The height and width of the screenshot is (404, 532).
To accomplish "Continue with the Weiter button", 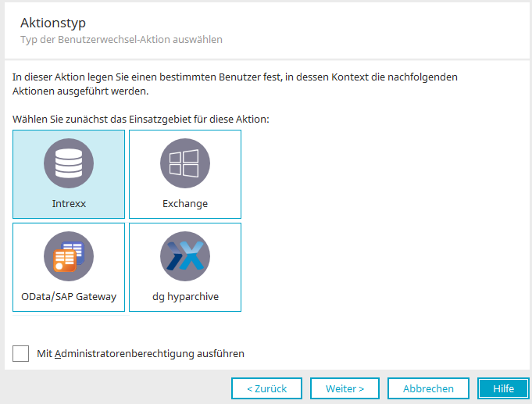I will point(345,388).
